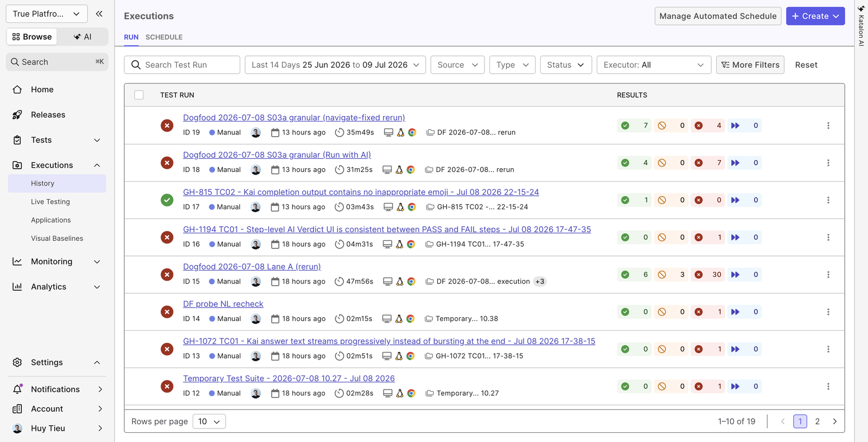
Task: Open row actions menu for ID 16
Action: [x=828, y=238]
